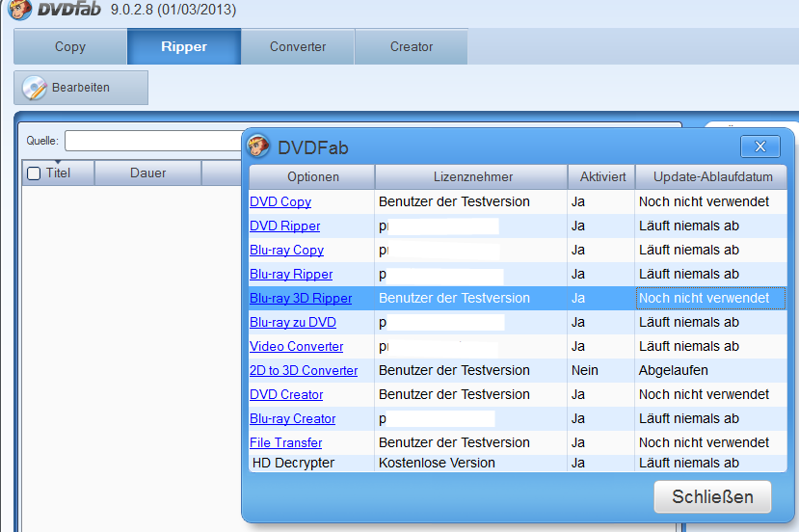Click "Abgelaufen" in the 2D to 3D Converter row
Viewport: 799px width, 532px height.
click(x=673, y=370)
